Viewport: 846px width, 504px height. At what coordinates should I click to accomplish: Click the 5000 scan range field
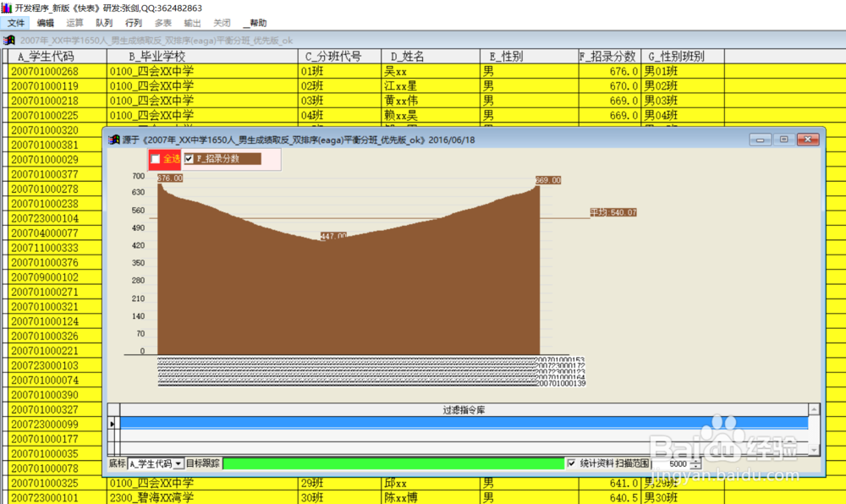pyautogui.click(x=672, y=463)
